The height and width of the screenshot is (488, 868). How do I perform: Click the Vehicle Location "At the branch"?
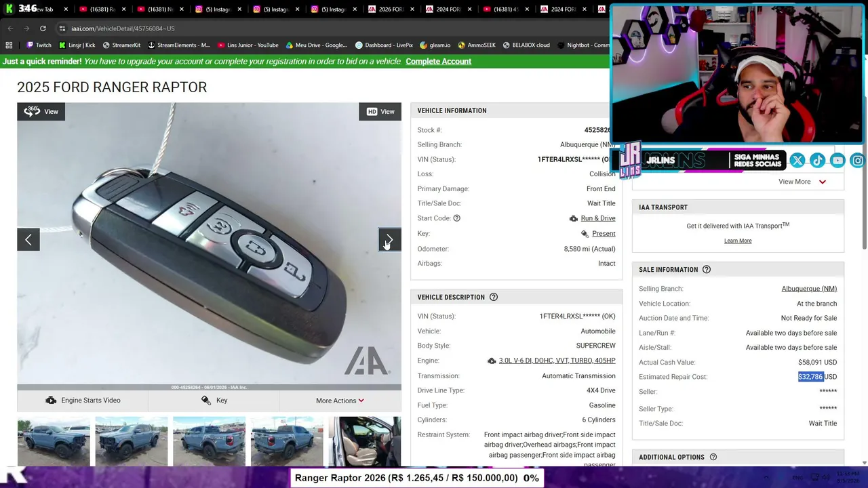816,304
